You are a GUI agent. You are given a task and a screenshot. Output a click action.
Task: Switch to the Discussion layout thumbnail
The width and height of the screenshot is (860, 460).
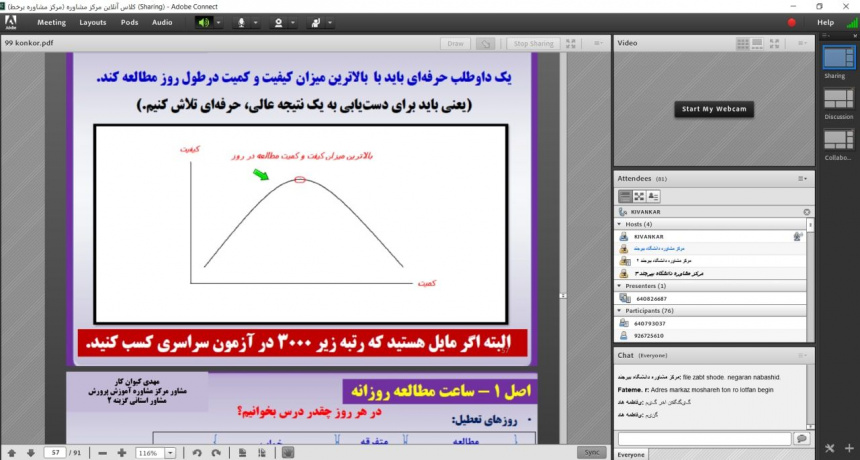(x=839, y=99)
